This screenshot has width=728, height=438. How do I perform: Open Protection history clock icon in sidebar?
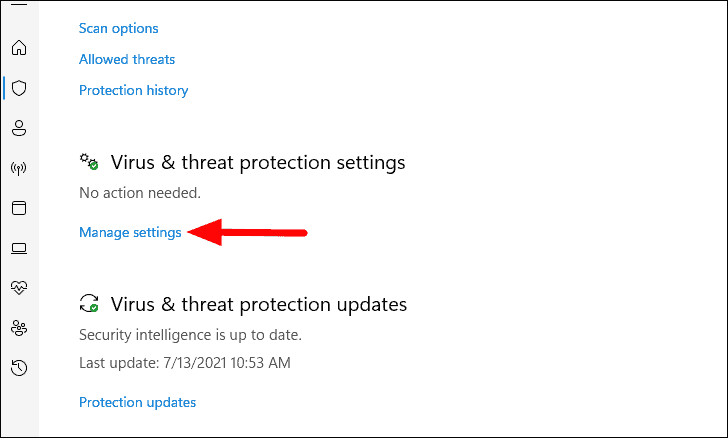19,368
